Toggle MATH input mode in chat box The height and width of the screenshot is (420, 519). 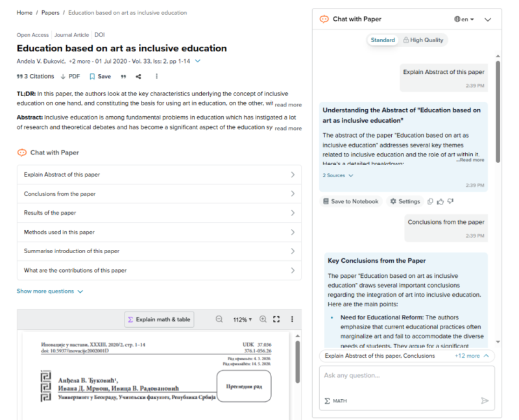click(336, 401)
